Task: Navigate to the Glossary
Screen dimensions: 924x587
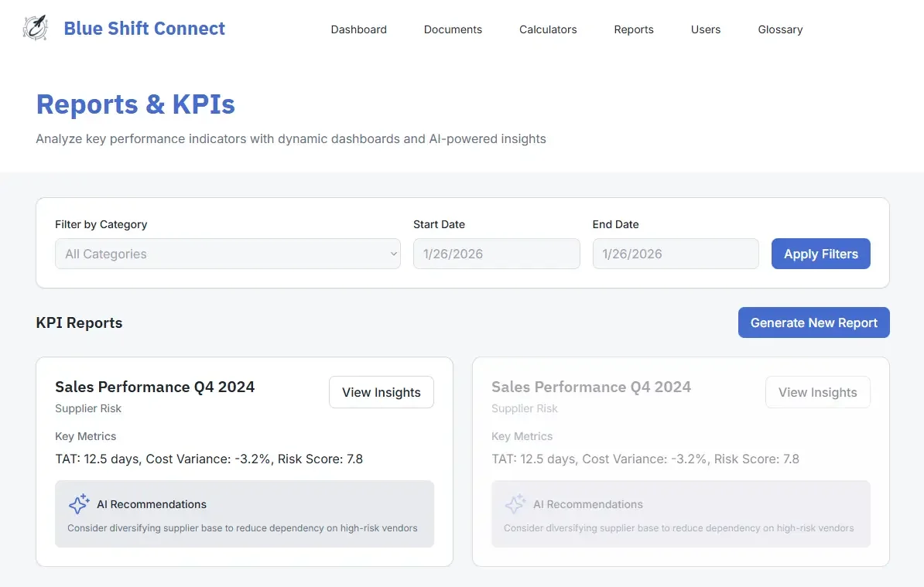Action: 780,29
